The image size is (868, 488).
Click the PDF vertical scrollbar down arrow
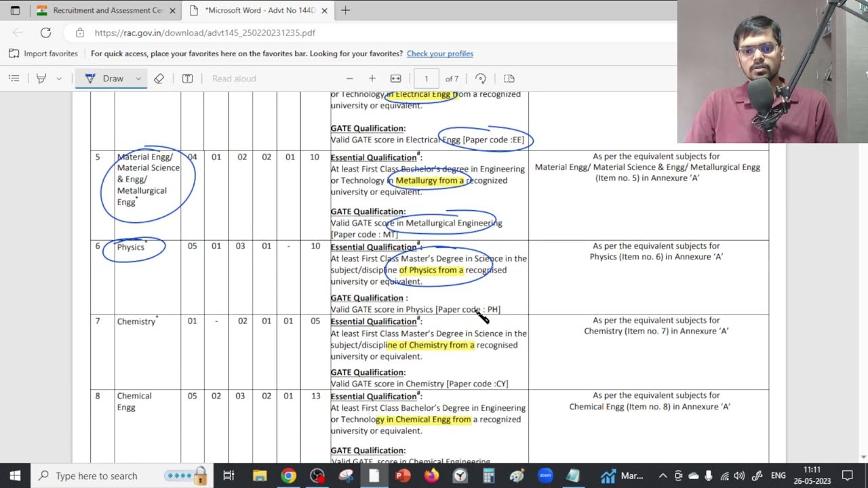click(x=863, y=457)
